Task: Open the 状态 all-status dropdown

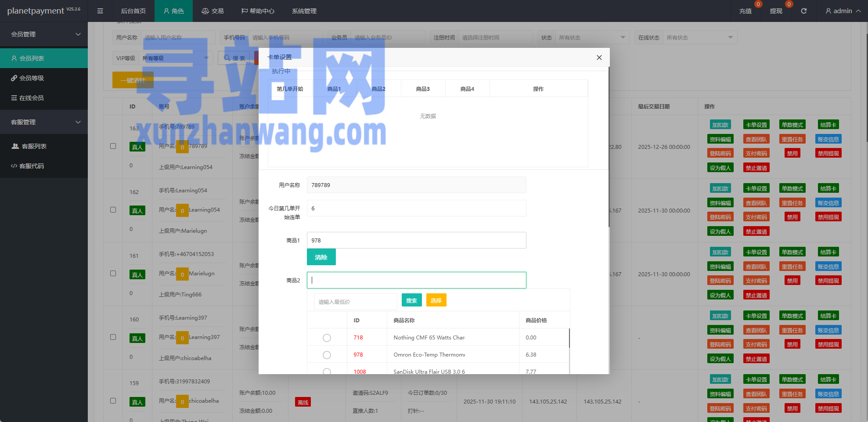Action: point(592,37)
